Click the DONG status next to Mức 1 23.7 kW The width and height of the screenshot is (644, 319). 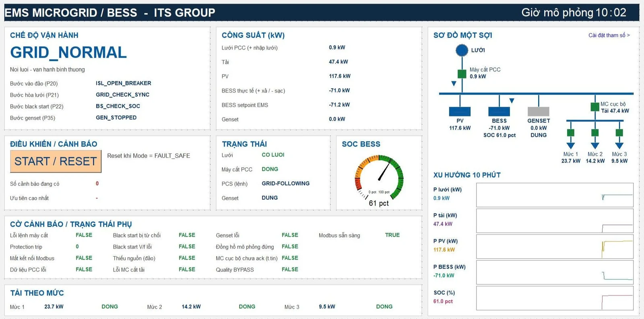(109, 307)
